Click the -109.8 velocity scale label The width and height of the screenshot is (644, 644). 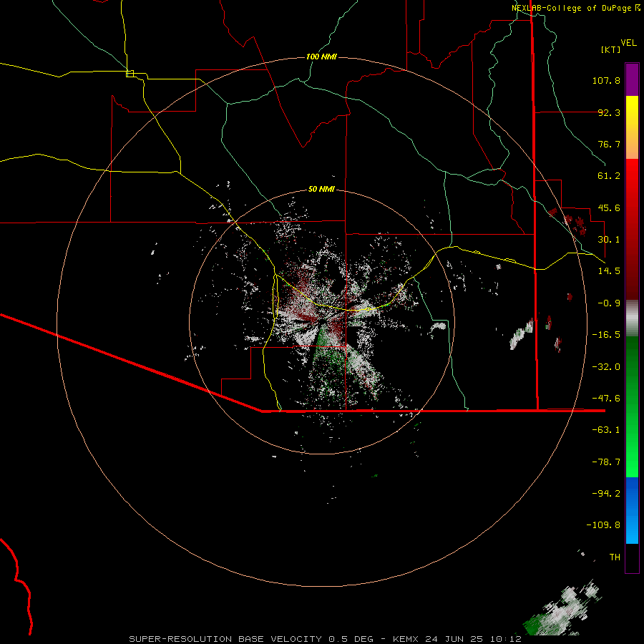click(603, 525)
